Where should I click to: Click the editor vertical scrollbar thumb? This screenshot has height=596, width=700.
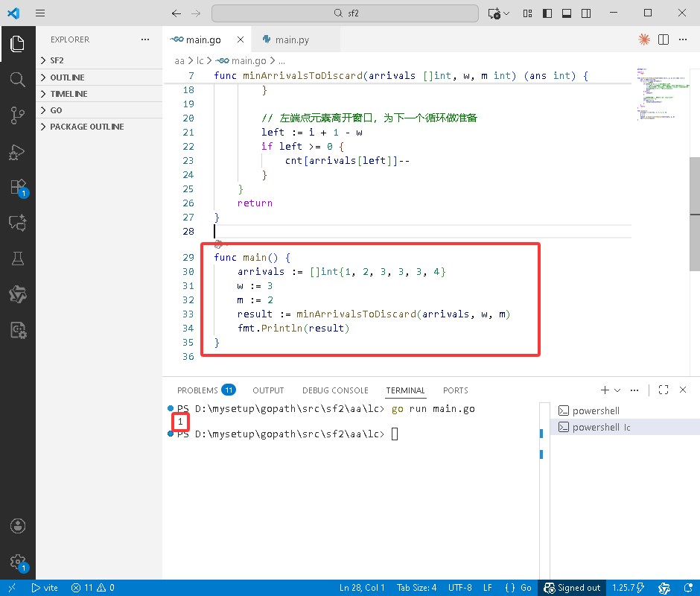click(x=695, y=214)
